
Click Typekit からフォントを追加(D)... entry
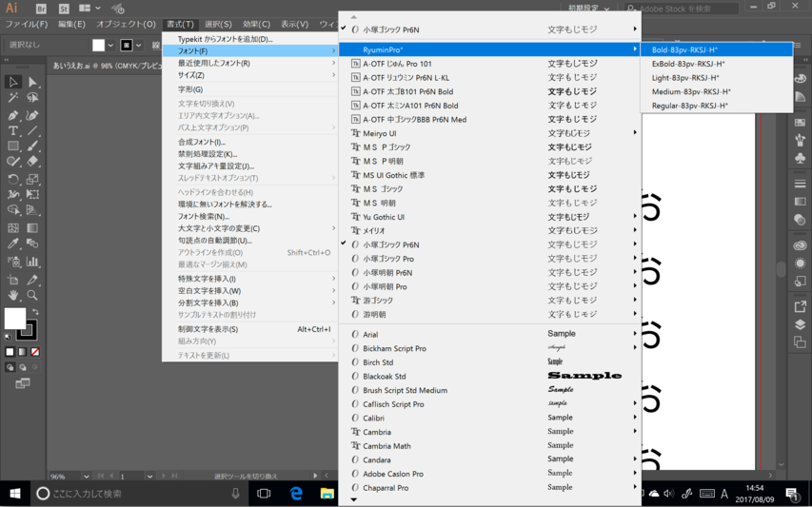225,39
